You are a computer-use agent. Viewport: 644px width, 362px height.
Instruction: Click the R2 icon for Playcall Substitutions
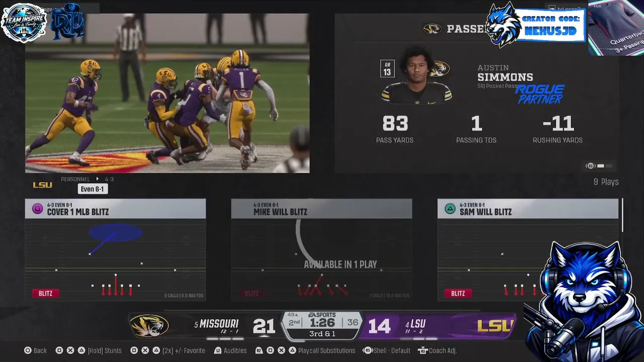point(259,350)
